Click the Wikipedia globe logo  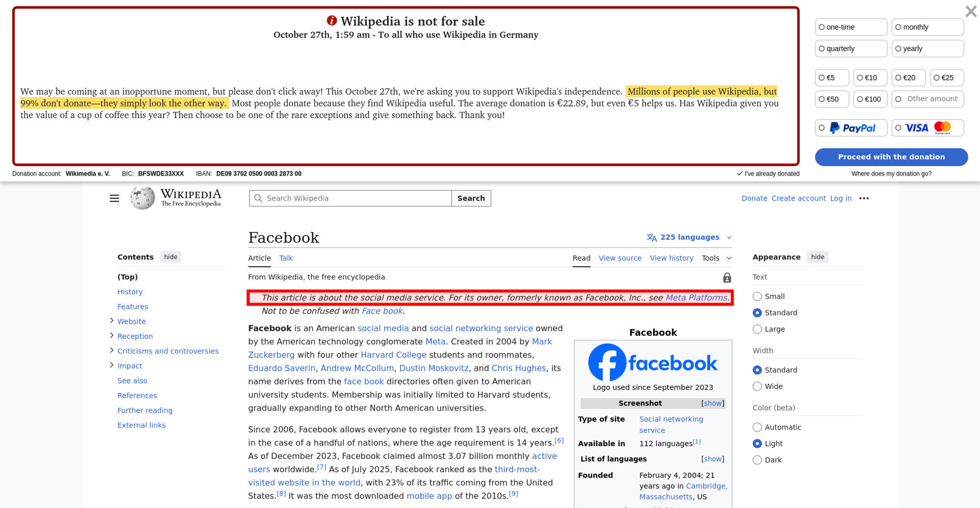pos(142,198)
